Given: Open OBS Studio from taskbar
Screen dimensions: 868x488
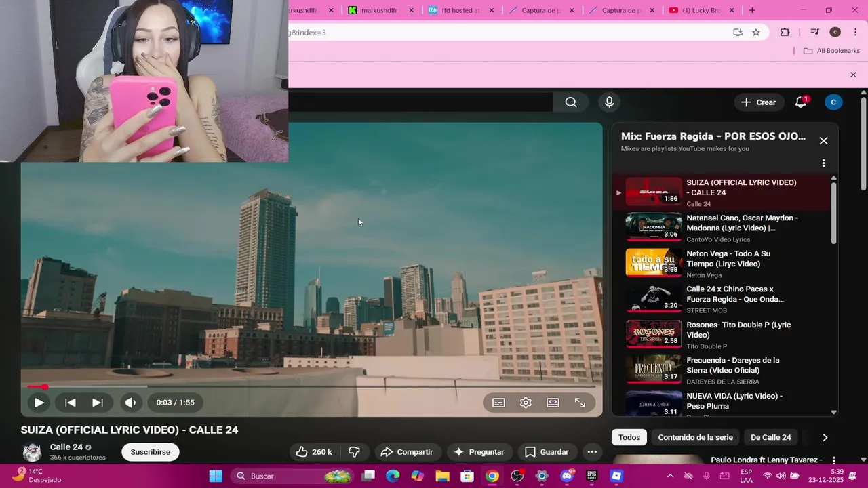Looking at the screenshot, I should point(517,476).
